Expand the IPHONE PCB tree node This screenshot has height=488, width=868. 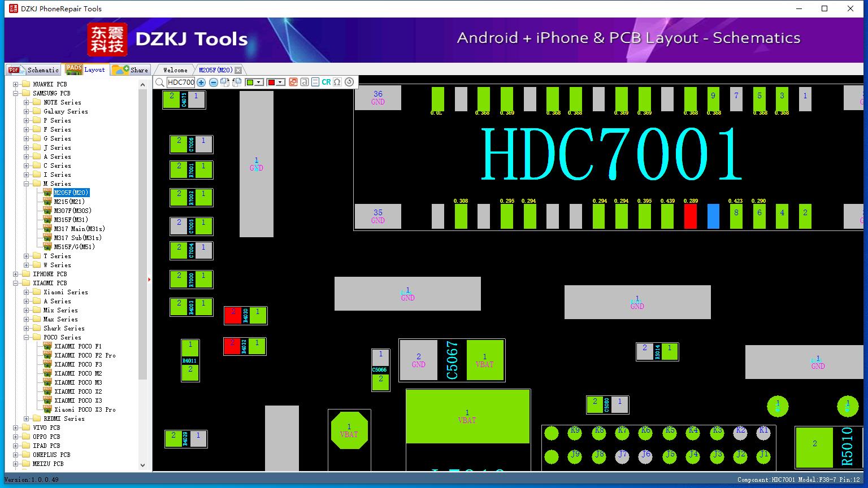click(x=16, y=274)
